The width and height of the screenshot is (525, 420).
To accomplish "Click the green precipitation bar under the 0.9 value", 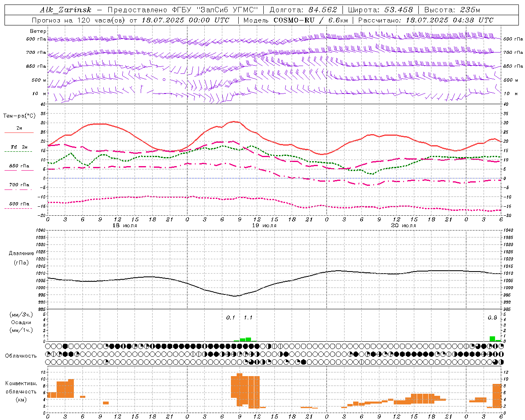I will [x=492, y=339].
